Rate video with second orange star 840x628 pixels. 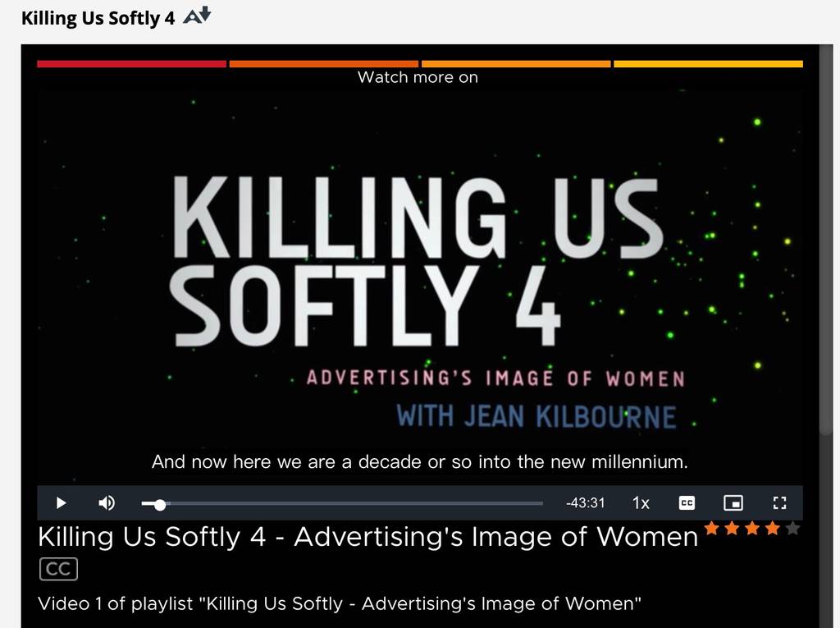point(732,528)
